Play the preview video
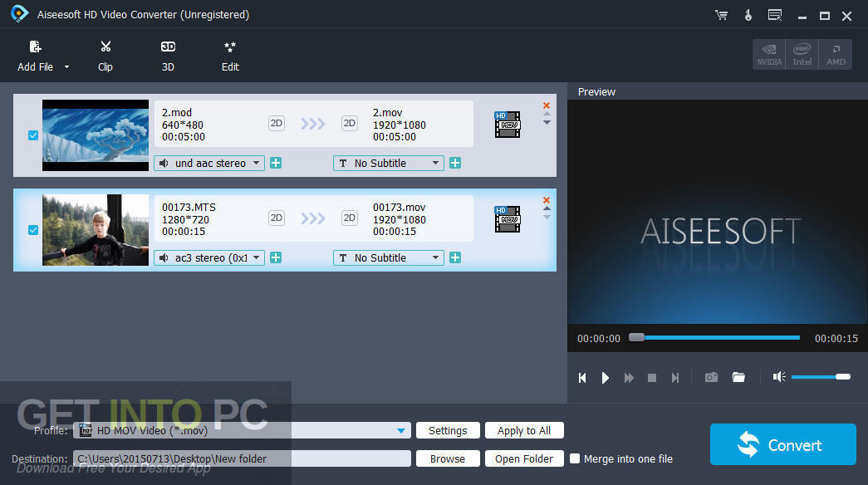This screenshot has height=485, width=868. click(x=606, y=377)
